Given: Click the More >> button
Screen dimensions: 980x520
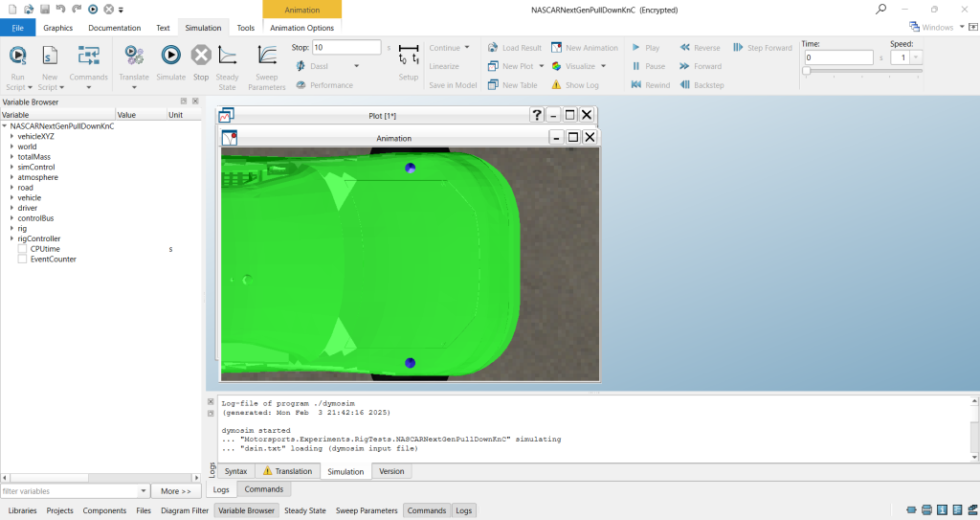Looking at the screenshot, I should [176, 491].
